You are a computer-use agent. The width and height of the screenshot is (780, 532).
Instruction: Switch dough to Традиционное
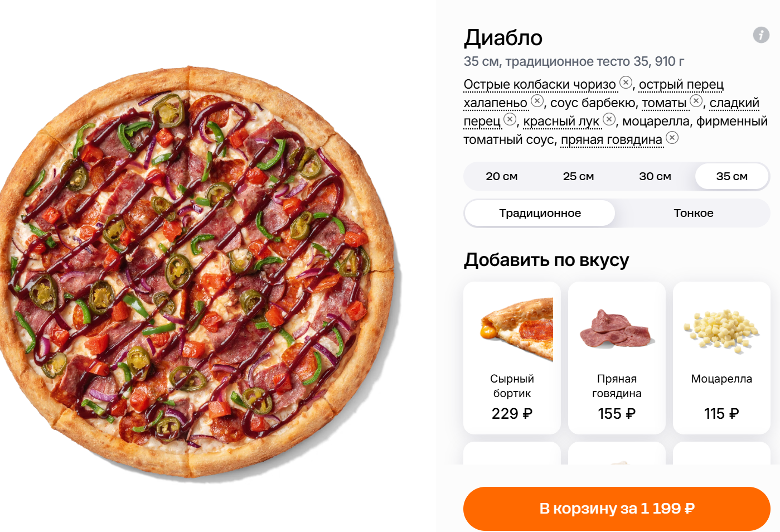point(540,213)
